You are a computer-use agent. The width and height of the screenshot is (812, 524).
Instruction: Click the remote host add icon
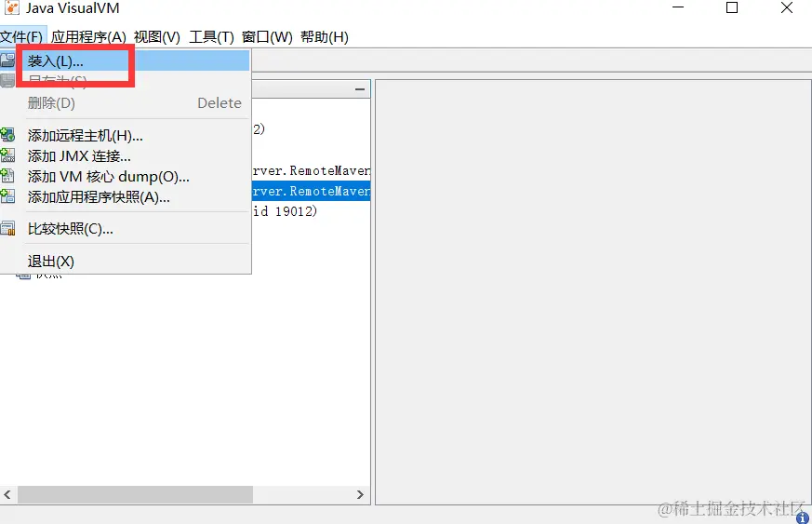point(7,135)
